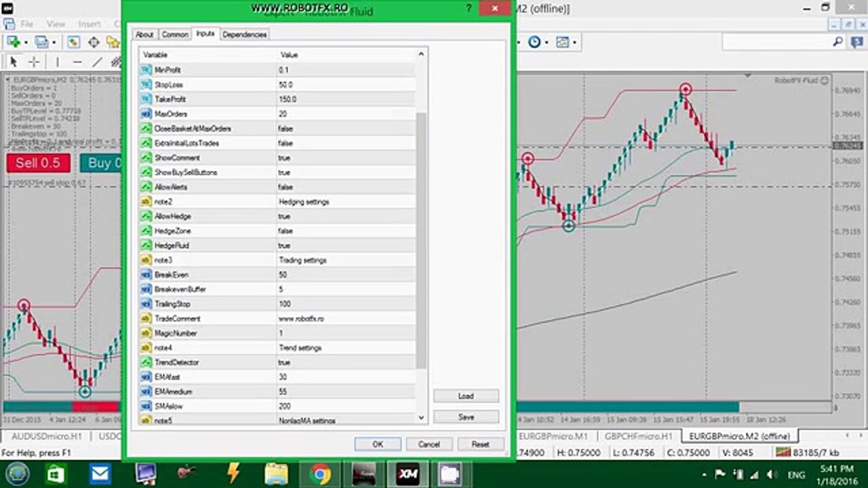Open the Templates toolbar icon
The image size is (868, 488).
click(563, 42)
